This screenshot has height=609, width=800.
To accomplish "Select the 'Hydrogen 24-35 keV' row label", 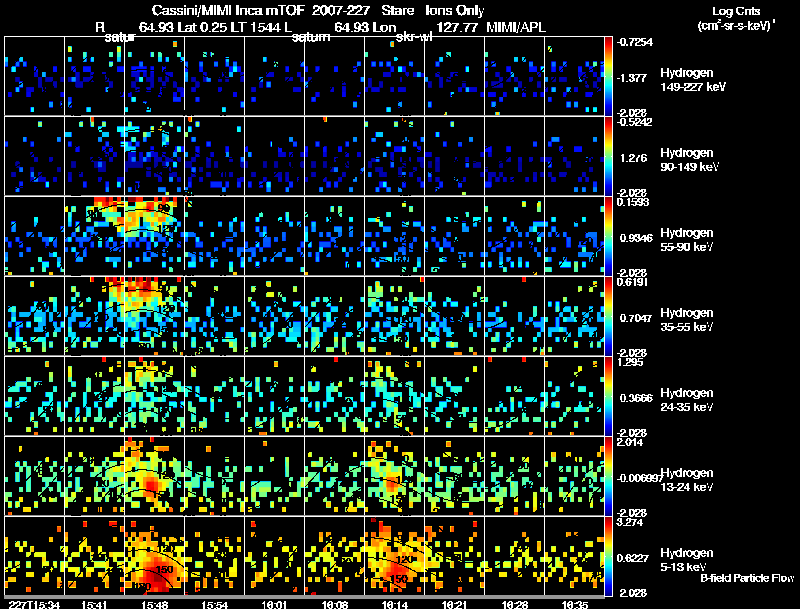I will pos(687,400).
